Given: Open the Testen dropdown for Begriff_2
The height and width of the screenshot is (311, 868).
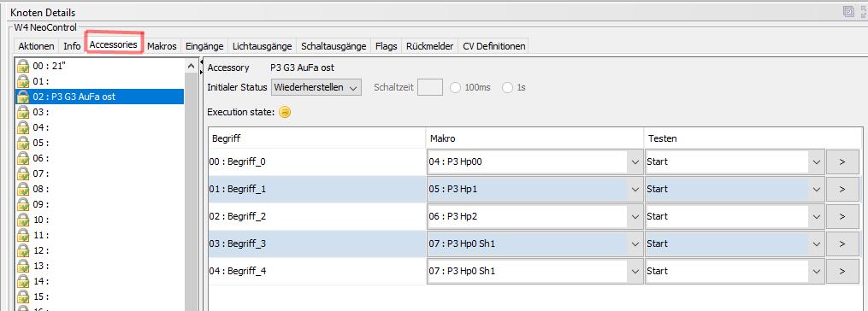Looking at the screenshot, I should [x=735, y=216].
